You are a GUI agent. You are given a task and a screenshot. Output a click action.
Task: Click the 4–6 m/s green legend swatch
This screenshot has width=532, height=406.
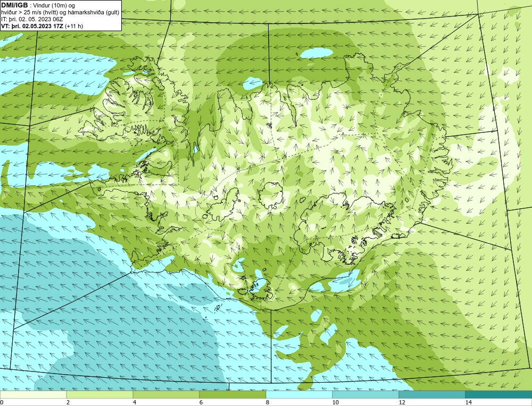tap(166, 394)
